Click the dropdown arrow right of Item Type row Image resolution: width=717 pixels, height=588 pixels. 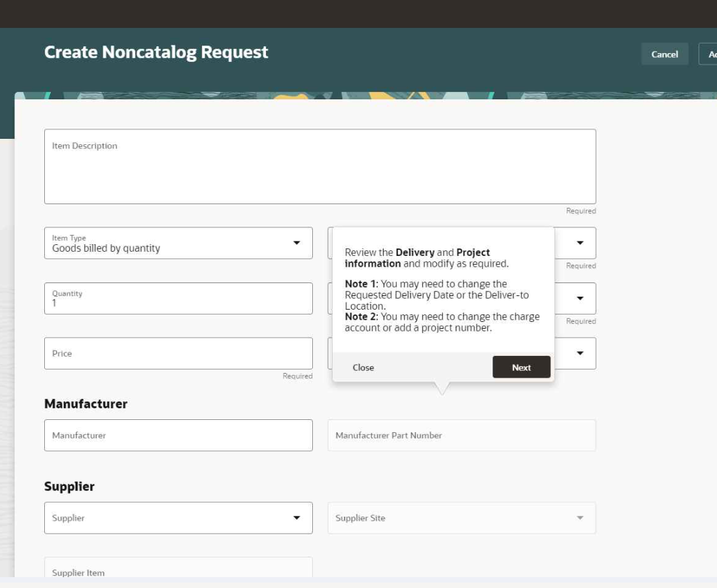pos(580,243)
